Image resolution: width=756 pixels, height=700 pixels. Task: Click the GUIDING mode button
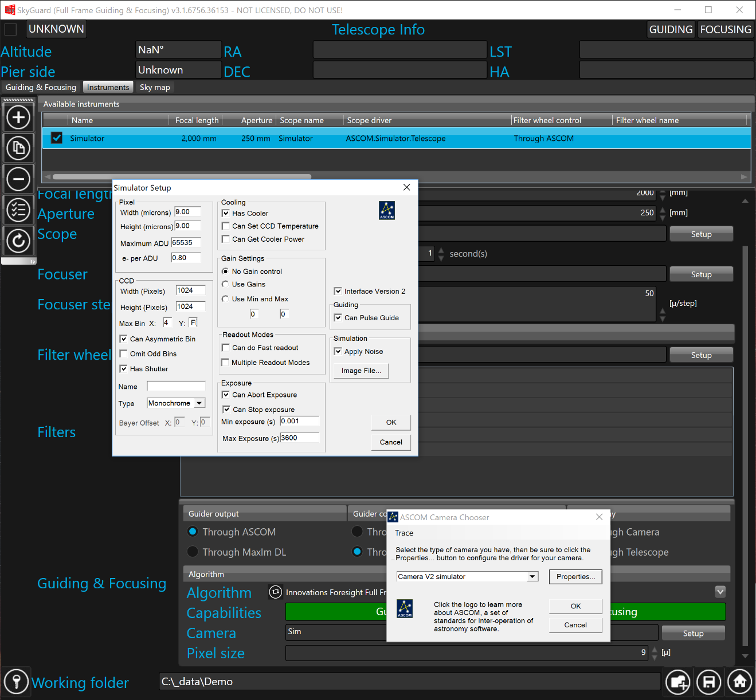671,29
